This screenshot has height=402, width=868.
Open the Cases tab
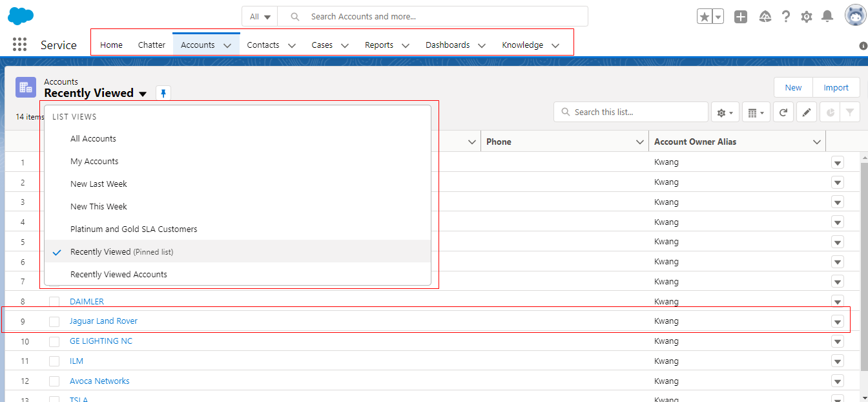pyautogui.click(x=322, y=45)
